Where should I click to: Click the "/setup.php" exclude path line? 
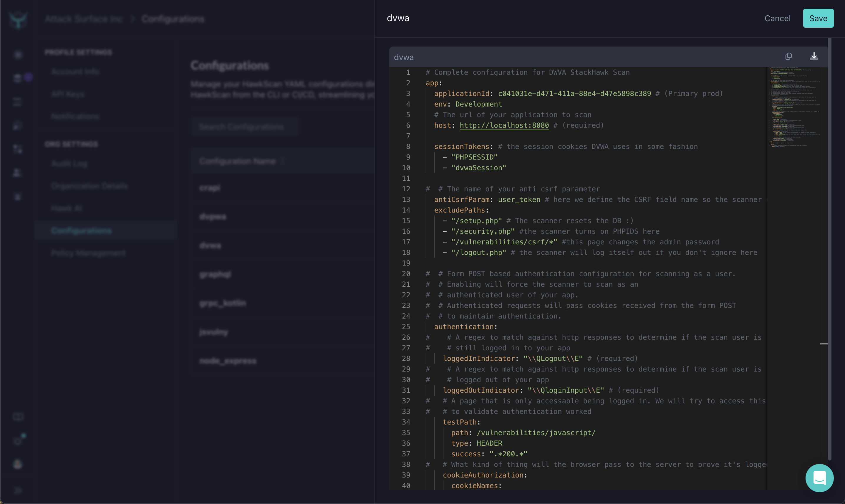[x=538, y=221]
